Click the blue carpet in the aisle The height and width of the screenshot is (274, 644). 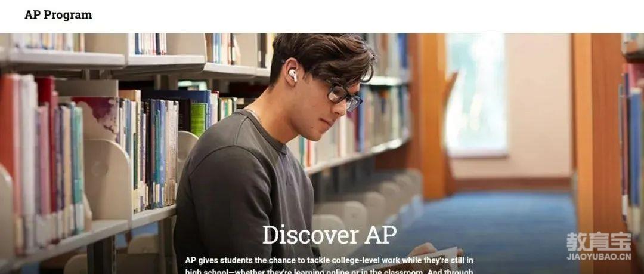(x=493, y=230)
